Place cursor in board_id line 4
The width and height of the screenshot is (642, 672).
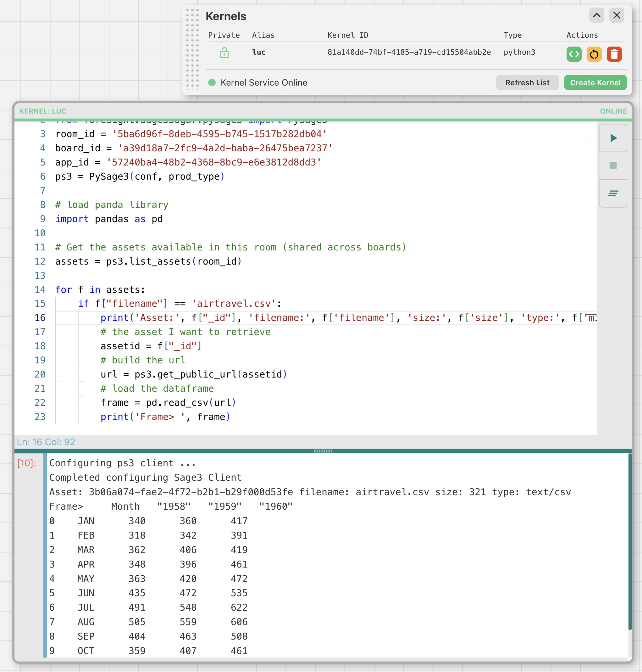pos(194,148)
